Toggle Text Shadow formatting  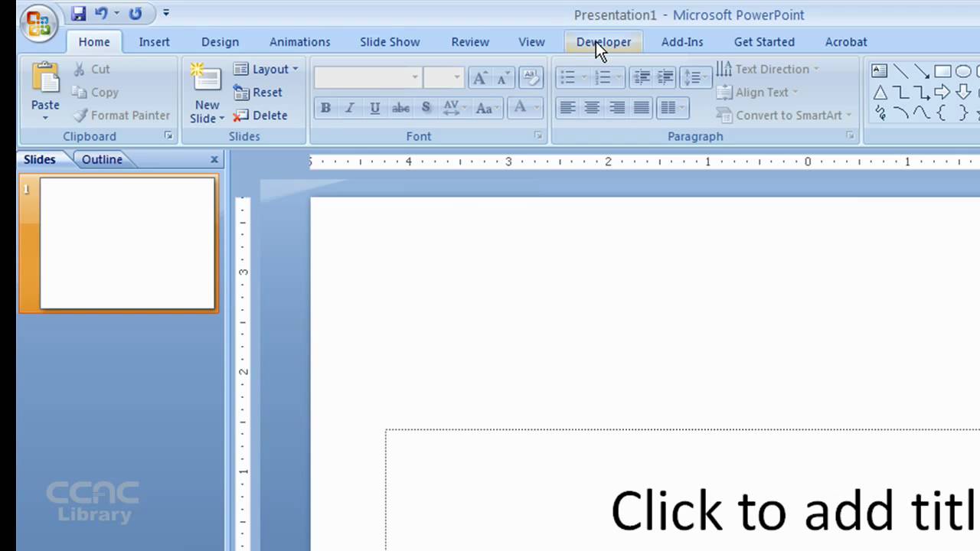pyautogui.click(x=426, y=108)
